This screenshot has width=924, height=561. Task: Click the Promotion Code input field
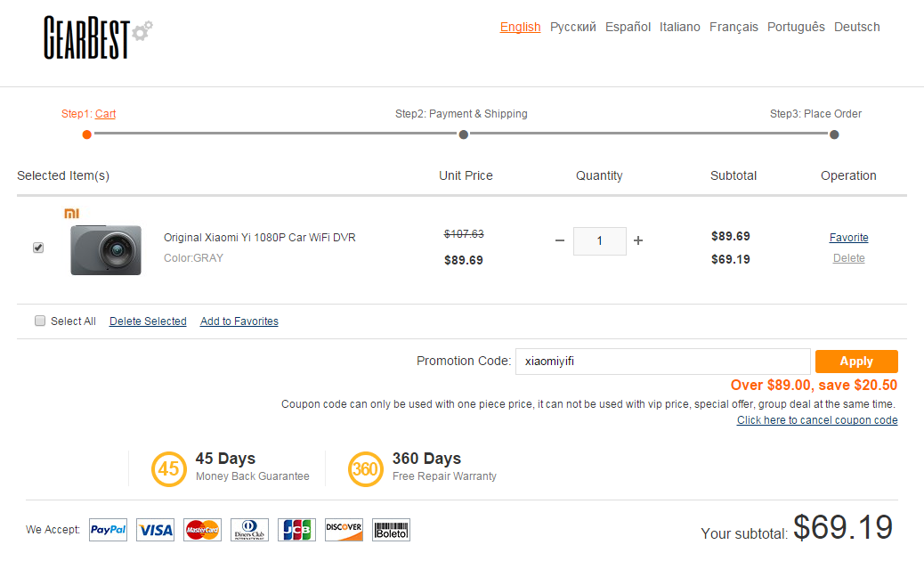pyautogui.click(x=662, y=362)
